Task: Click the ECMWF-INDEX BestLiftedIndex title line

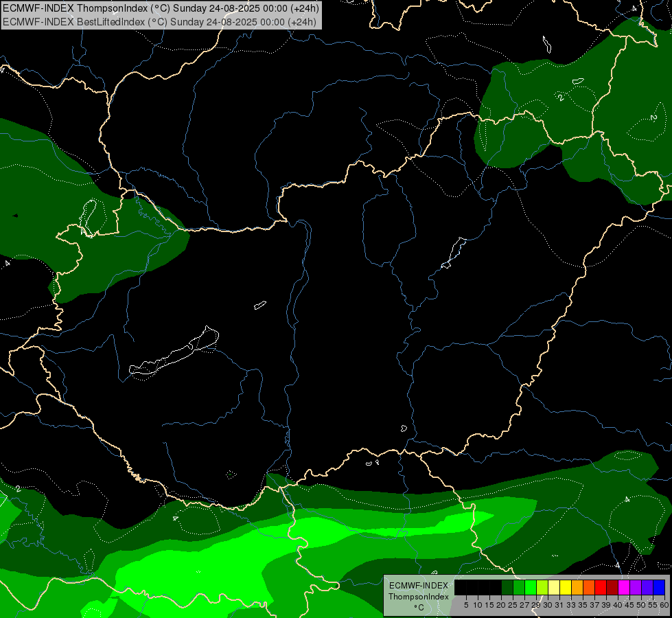Action: pos(159,22)
